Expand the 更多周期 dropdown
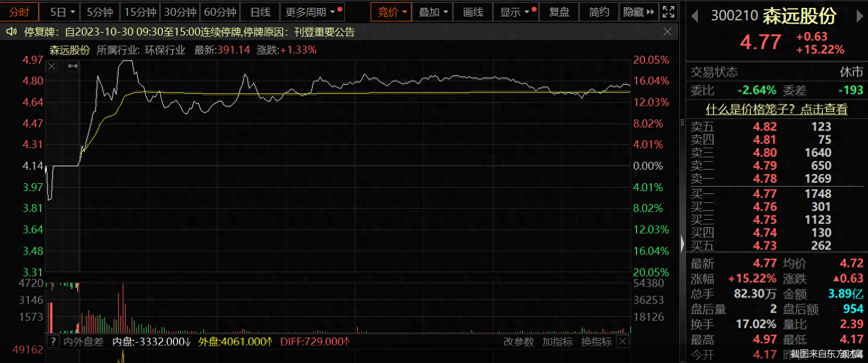Viewport: 868px width, 363px height. tap(312, 12)
